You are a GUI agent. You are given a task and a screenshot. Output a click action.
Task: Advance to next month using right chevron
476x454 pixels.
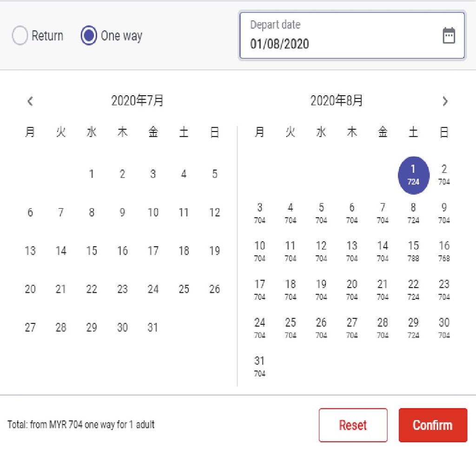pyautogui.click(x=445, y=101)
